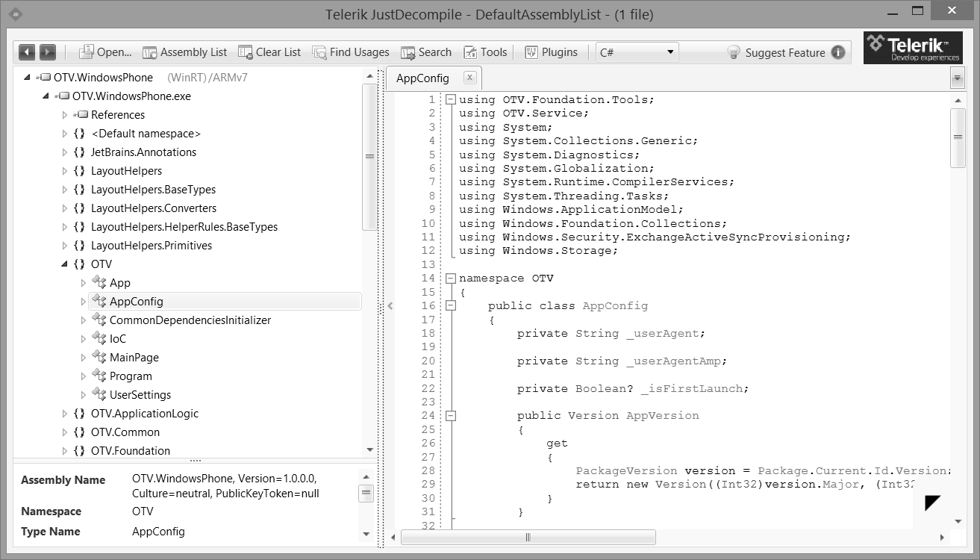This screenshot has height=560, width=980.
Task: Expand the JetBrains.Annotations namespace
Action: click(x=65, y=152)
